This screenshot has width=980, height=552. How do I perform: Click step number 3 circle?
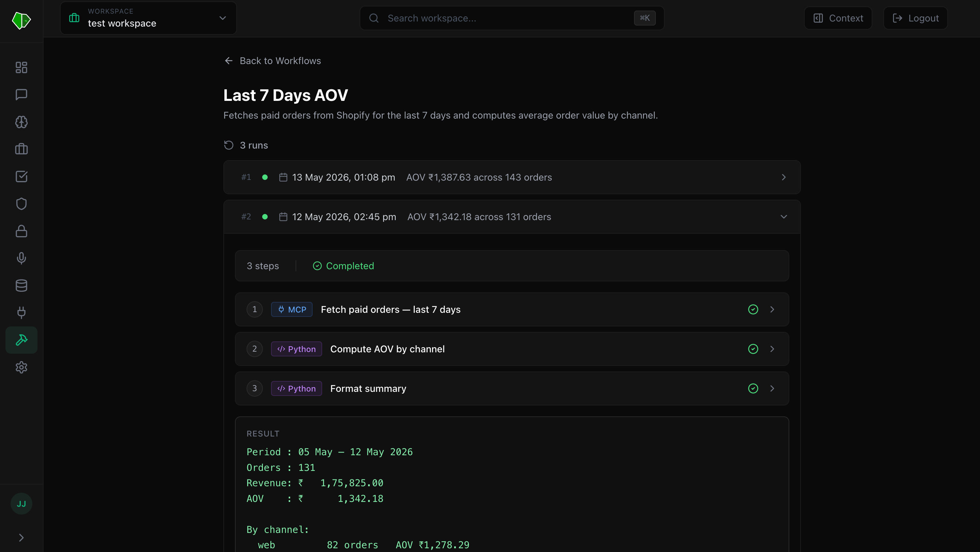tap(254, 388)
